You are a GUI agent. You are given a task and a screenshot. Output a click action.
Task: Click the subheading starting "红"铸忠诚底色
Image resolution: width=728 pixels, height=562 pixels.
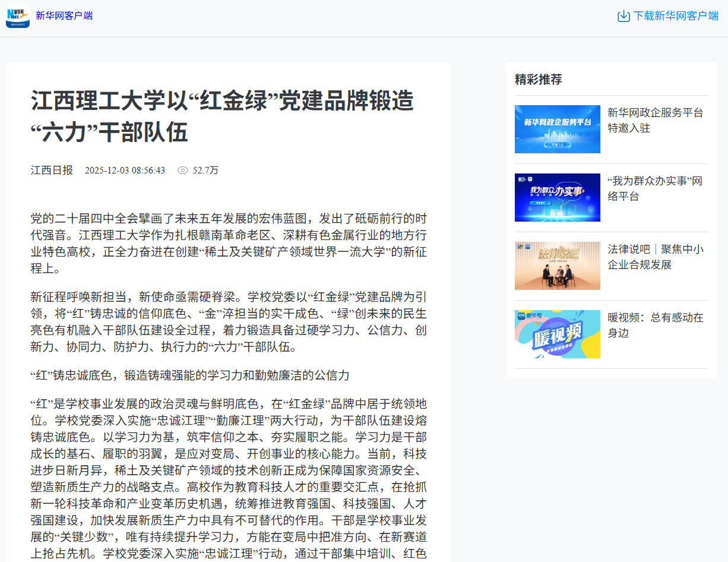point(190,375)
